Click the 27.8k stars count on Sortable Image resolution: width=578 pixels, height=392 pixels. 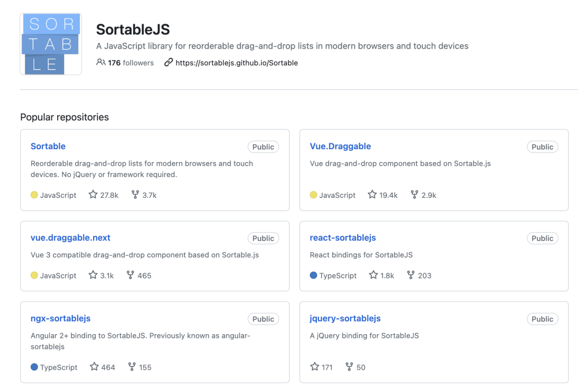pyautogui.click(x=109, y=195)
